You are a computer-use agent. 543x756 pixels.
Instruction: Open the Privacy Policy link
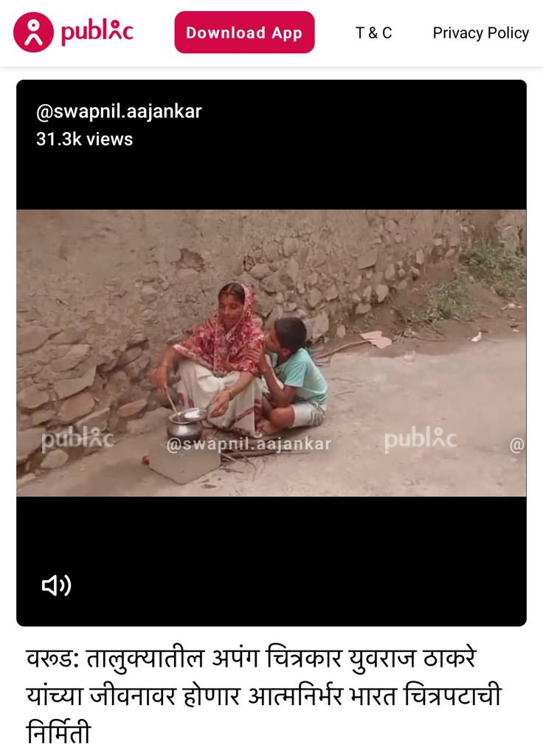click(480, 32)
